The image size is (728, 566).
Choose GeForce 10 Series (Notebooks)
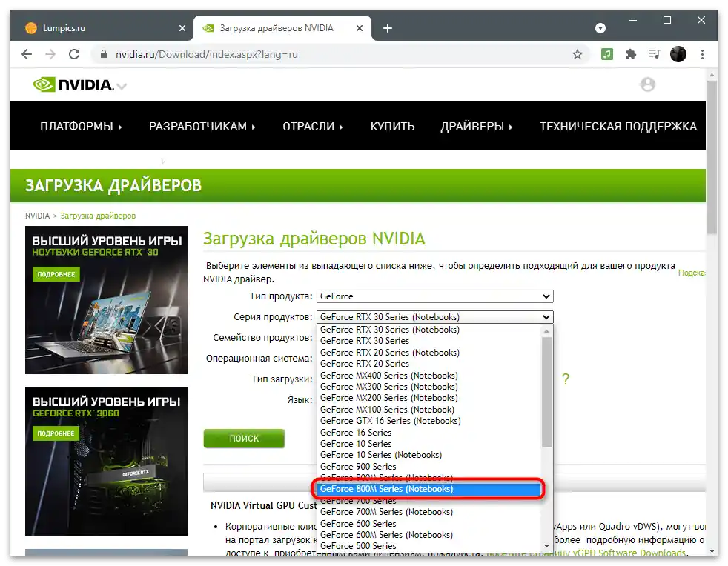pos(429,455)
